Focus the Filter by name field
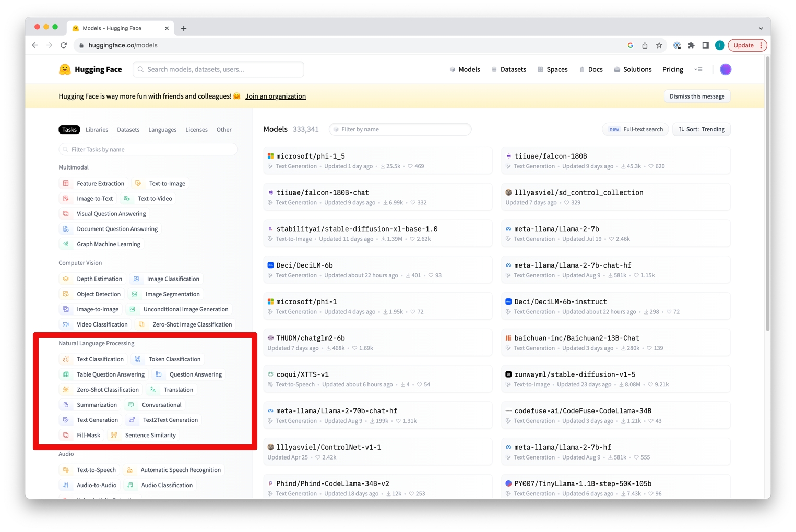 pyautogui.click(x=400, y=129)
